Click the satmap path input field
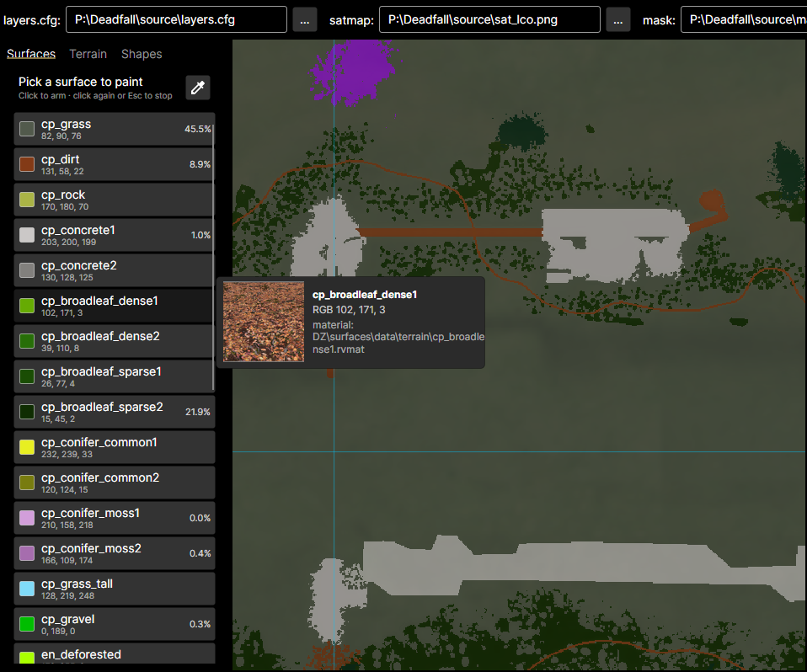Viewport: 807px width, 672px height. [x=489, y=19]
